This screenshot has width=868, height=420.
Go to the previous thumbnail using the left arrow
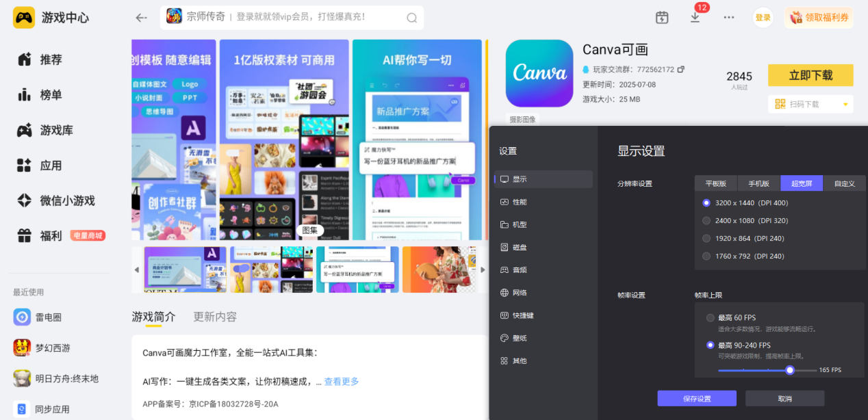click(136, 270)
